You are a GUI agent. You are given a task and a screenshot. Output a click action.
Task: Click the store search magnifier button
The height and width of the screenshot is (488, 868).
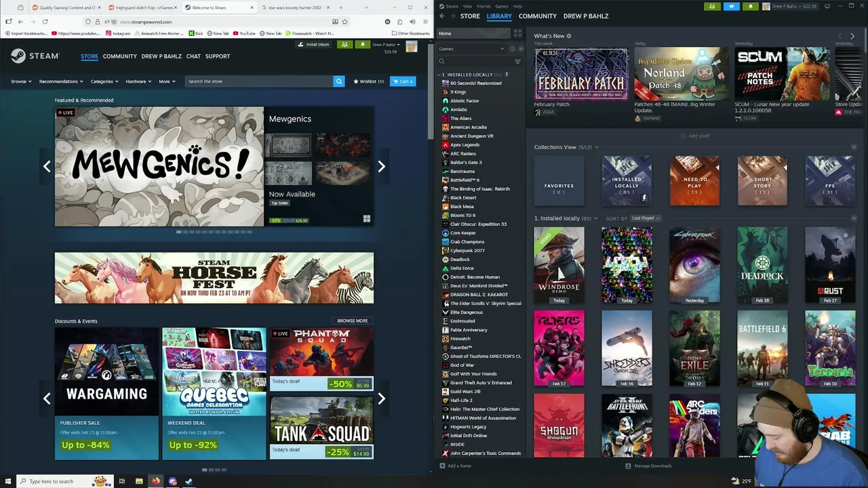point(338,81)
